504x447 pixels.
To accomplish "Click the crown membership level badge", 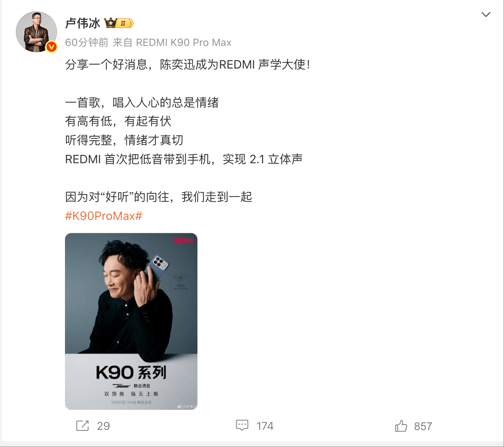I will 119,23.
